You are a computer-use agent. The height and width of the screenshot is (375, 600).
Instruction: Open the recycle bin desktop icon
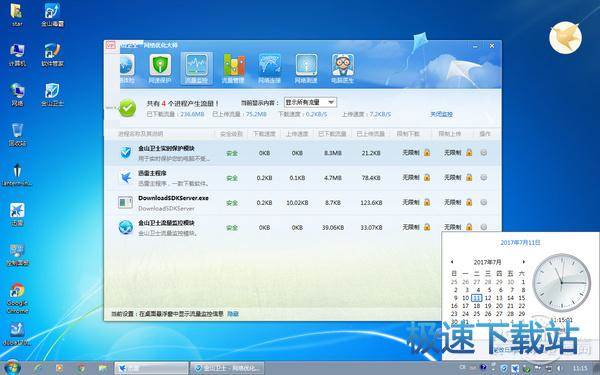[x=17, y=134]
